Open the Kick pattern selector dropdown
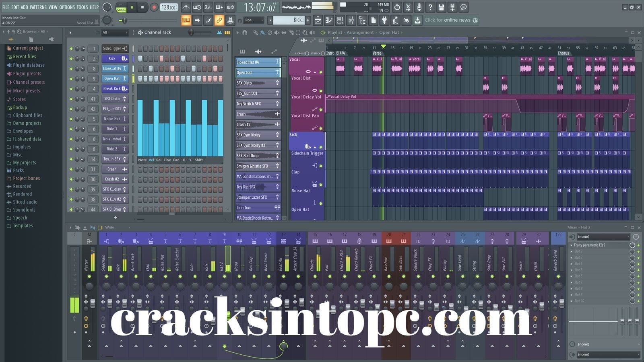 pyautogui.click(x=289, y=20)
